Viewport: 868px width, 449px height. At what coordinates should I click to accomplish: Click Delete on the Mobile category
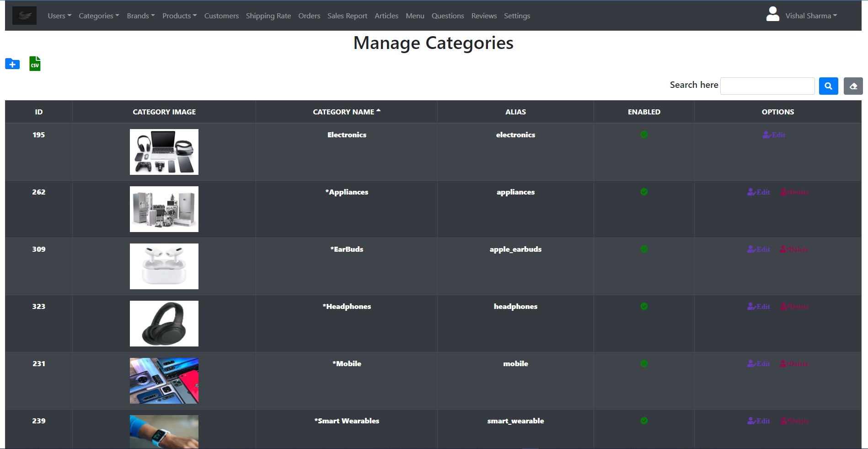[794, 363]
